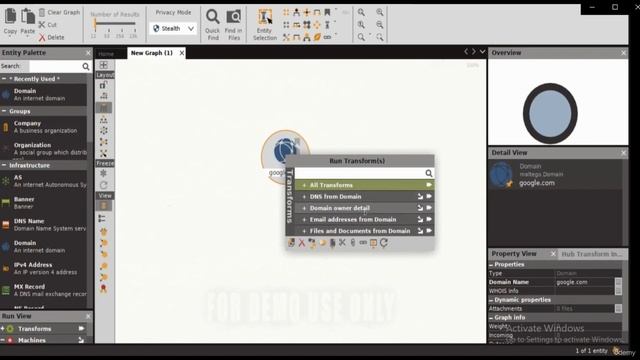The image size is (640, 360).
Task: Click the red ball icon at sidebar bottom
Action: (104, 288)
